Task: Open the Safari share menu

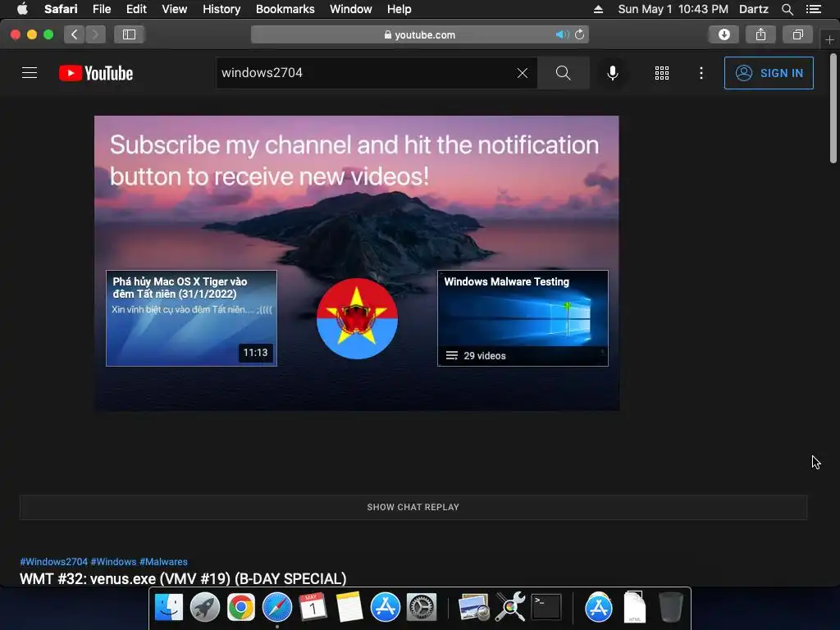Action: [x=760, y=34]
